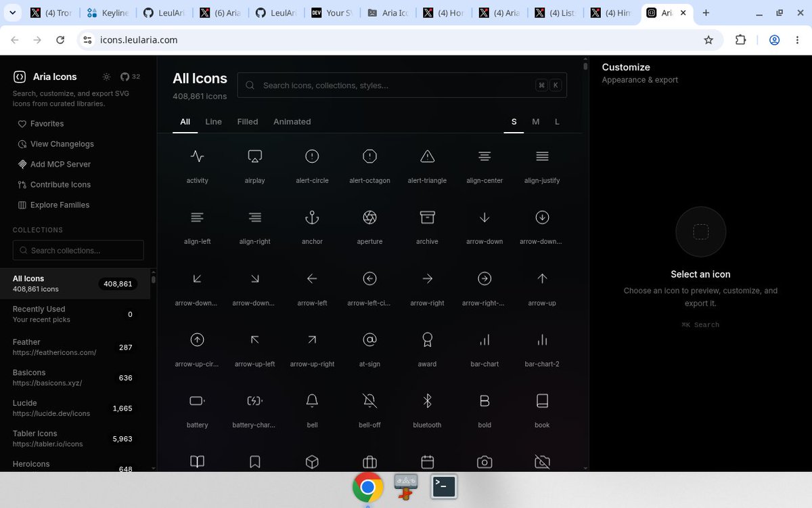Set icon grid size to M
The height and width of the screenshot is (508, 812).
(536, 122)
